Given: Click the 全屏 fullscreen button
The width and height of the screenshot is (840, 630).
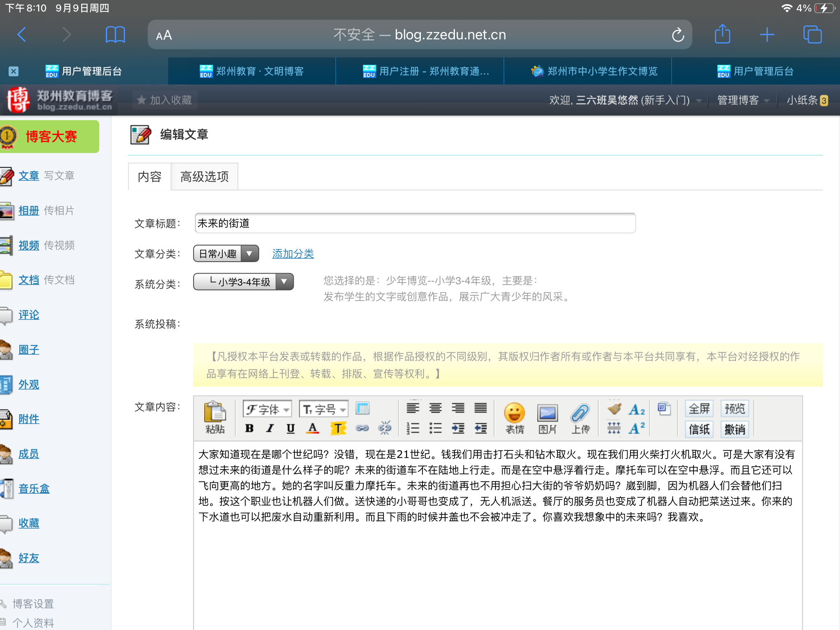Looking at the screenshot, I should tap(699, 409).
